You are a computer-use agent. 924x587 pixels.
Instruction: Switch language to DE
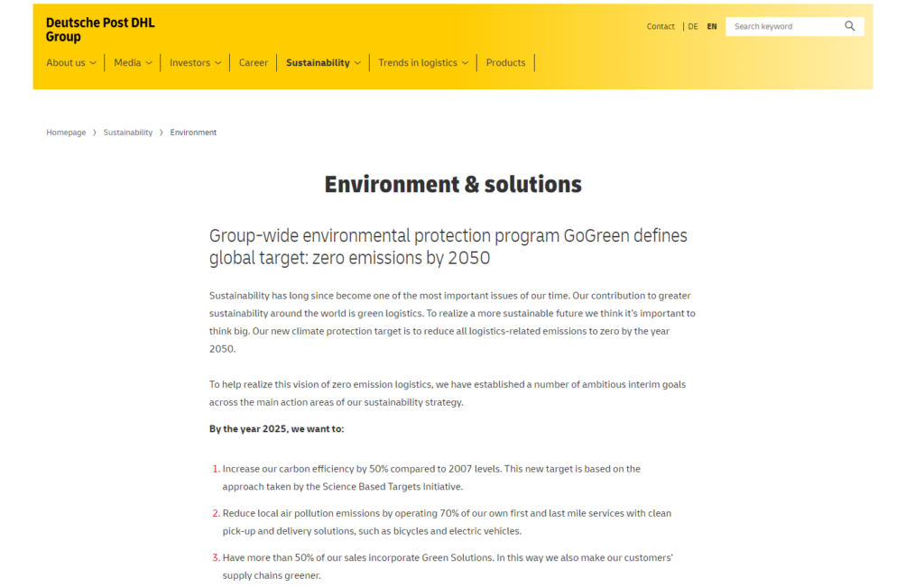tap(693, 26)
